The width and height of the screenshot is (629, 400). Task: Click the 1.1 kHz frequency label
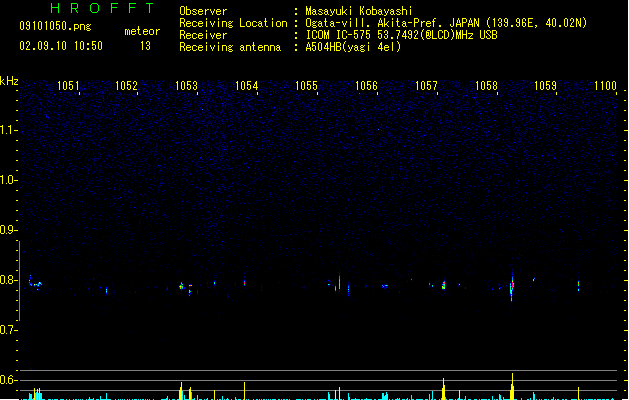click(x=8, y=130)
